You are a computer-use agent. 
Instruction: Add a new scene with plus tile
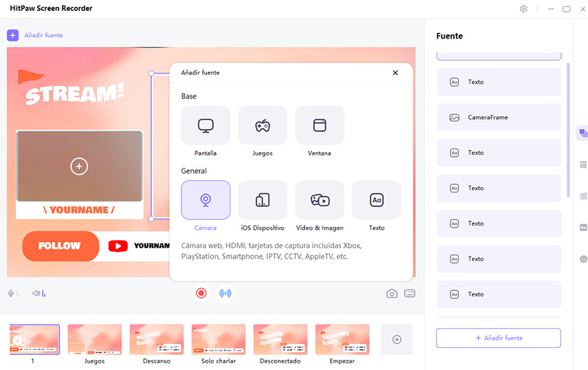[x=397, y=340]
